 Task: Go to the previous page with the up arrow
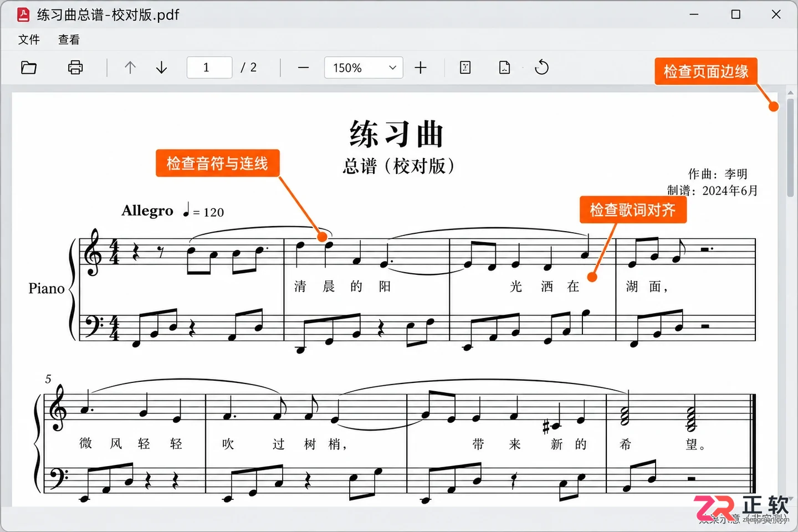pos(130,68)
